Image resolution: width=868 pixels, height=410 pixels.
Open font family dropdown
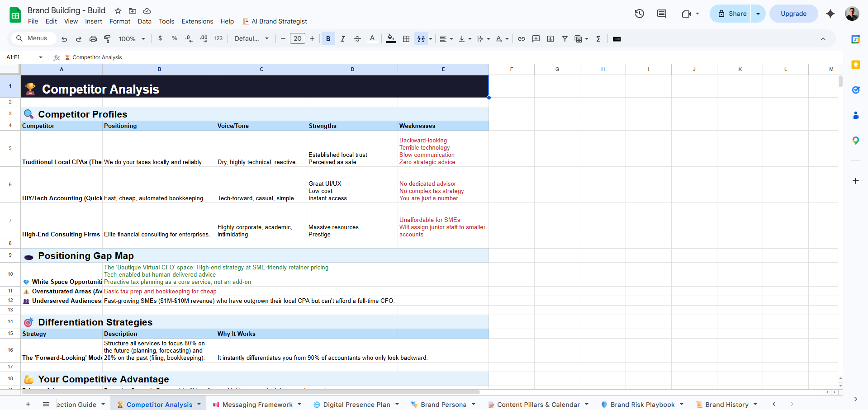coord(252,39)
